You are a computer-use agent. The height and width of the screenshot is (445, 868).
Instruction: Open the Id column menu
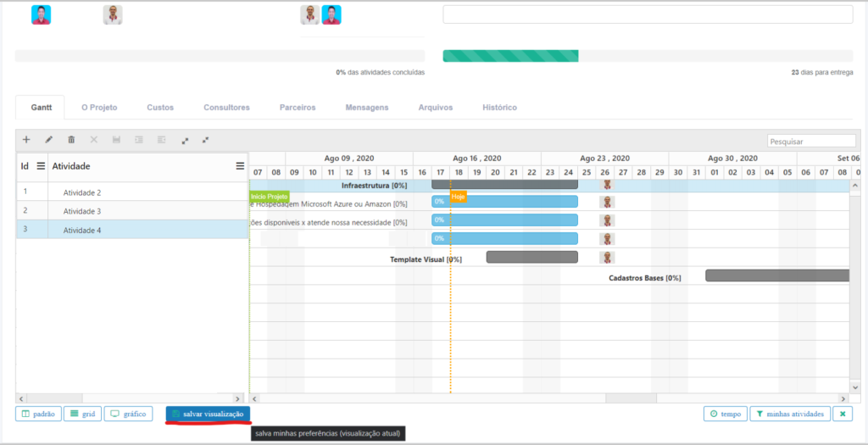(x=40, y=166)
